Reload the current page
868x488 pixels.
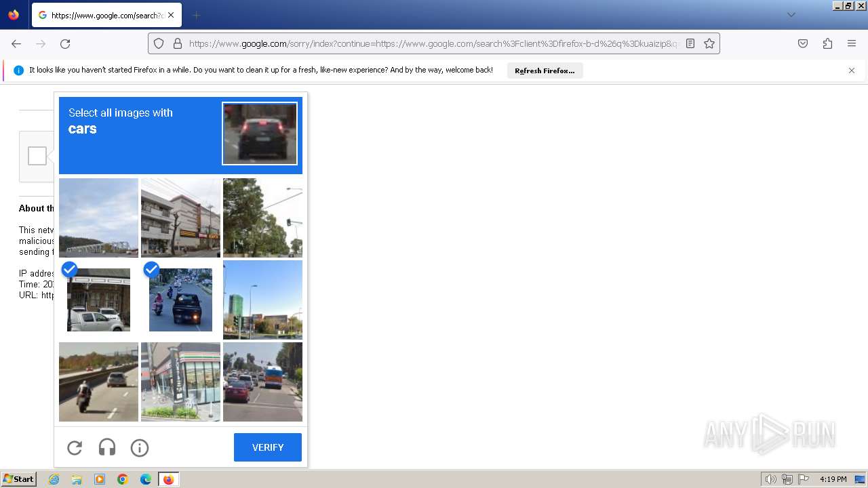[x=65, y=43]
